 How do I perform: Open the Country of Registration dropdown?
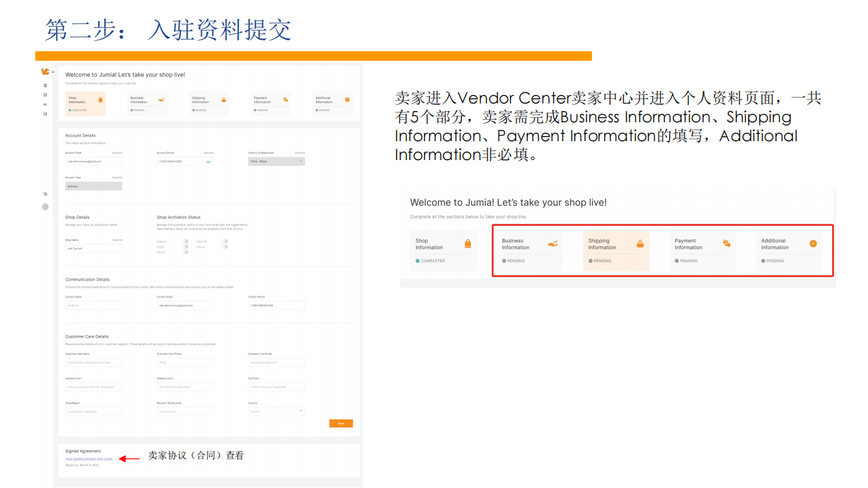click(277, 161)
